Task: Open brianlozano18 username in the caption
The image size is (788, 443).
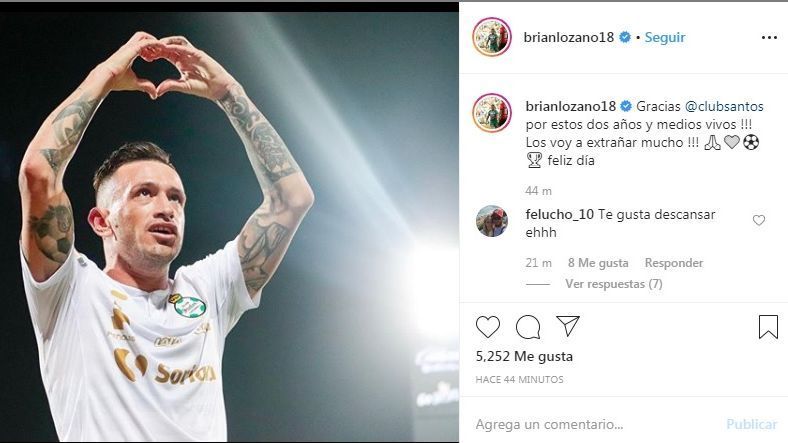Action: point(571,106)
